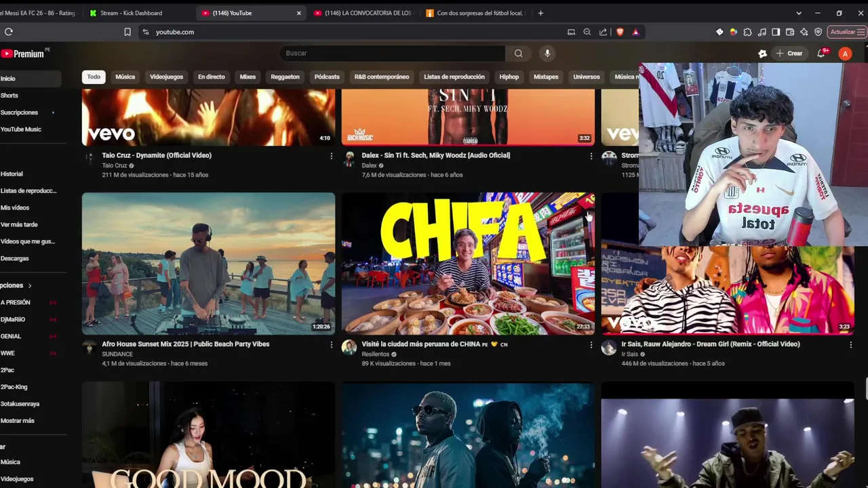
Task: Open options menu for Dalex Sin Ti video
Action: tap(591, 156)
